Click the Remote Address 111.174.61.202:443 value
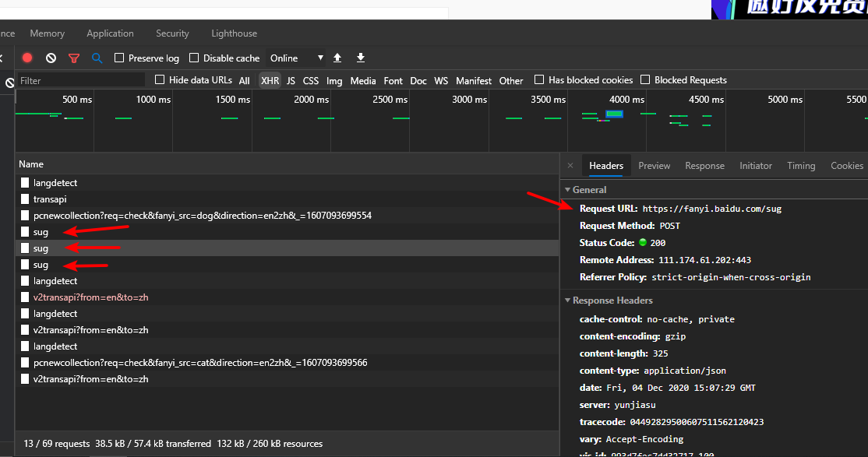This screenshot has width=868, height=457. (x=704, y=260)
